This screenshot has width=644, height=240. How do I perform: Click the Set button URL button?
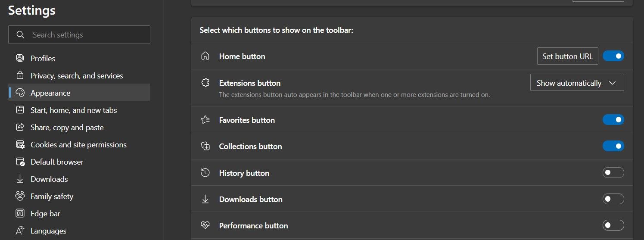coord(567,56)
